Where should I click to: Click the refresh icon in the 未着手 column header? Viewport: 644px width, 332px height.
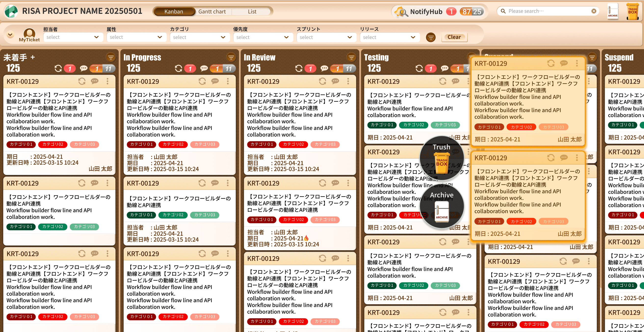[58, 68]
